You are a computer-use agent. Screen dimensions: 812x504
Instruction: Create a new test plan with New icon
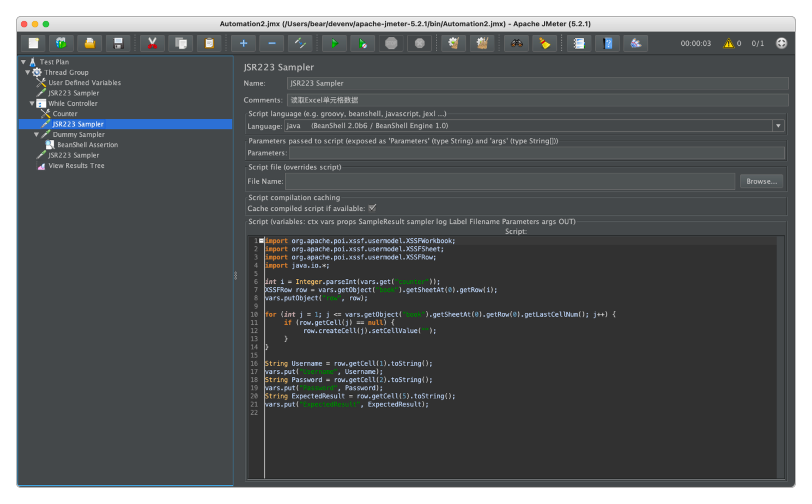[x=33, y=43]
